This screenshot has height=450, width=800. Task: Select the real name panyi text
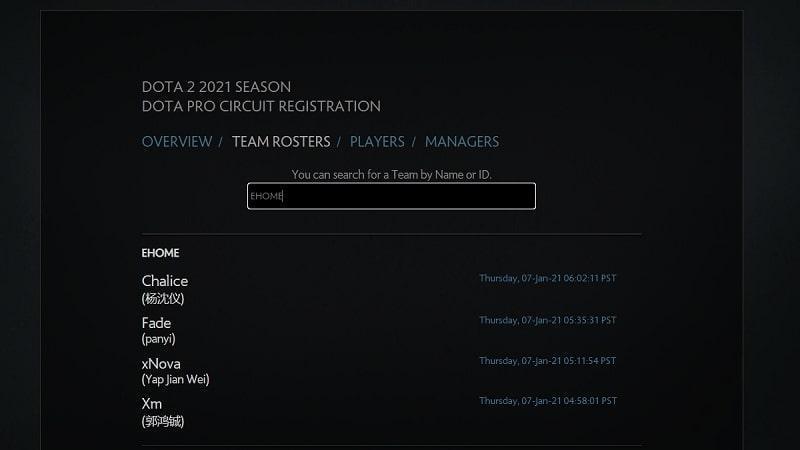[x=159, y=339]
